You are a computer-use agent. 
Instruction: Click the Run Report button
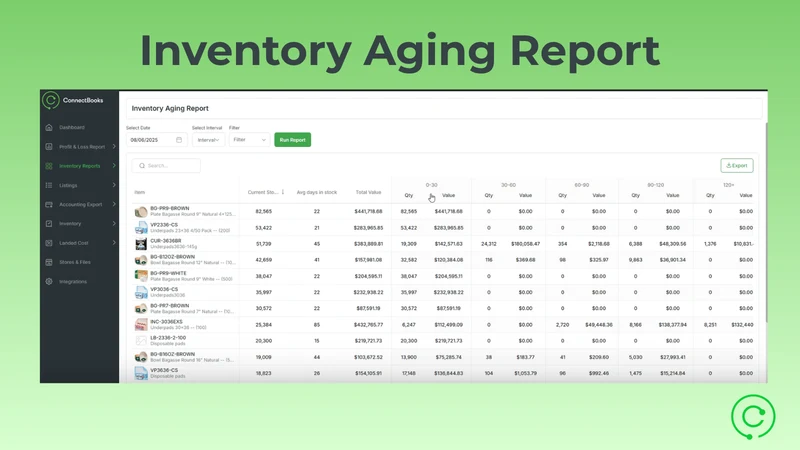click(x=292, y=140)
